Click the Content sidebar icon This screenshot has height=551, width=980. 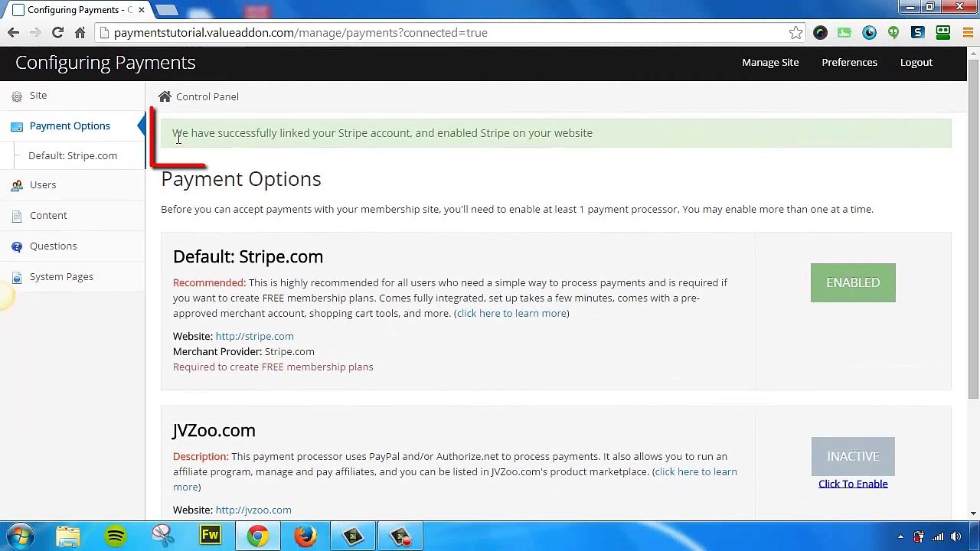[x=17, y=216]
